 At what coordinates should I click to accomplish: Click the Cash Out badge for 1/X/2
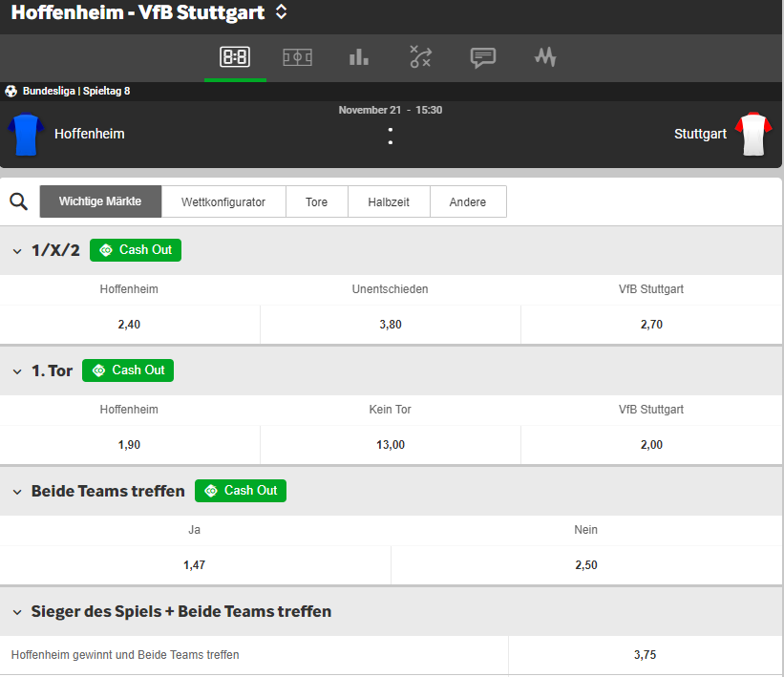pos(136,250)
